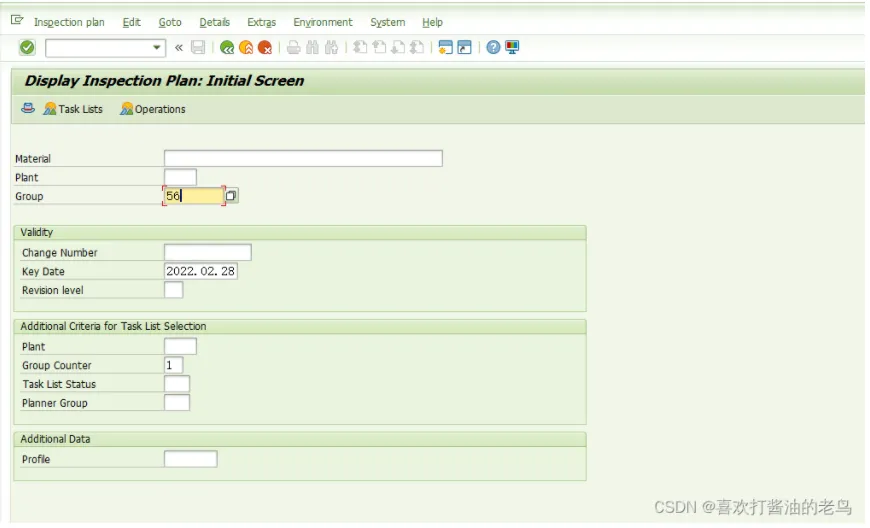Click the Print icon
The image size is (870, 528).
[x=294, y=48]
